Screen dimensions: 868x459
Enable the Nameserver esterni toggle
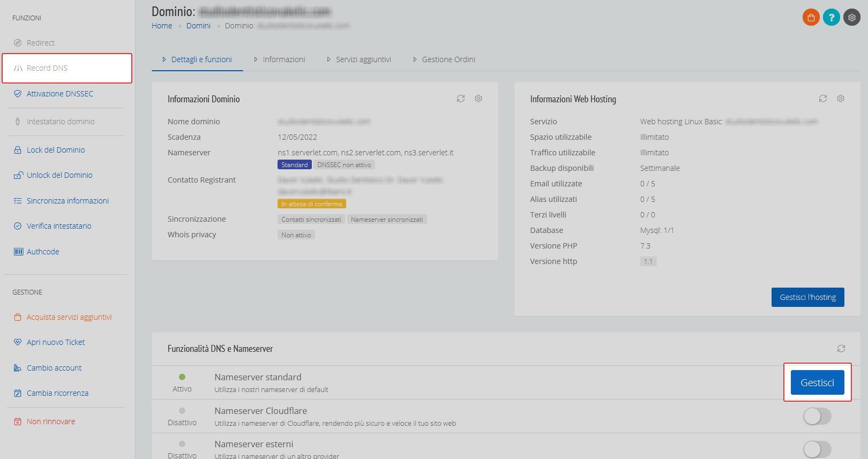click(x=817, y=449)
